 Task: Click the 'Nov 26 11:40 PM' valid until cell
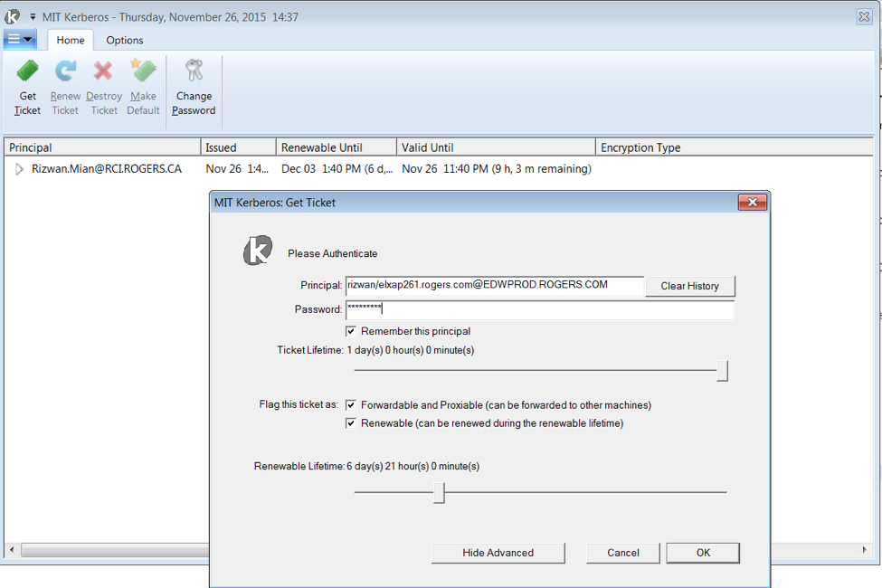(x=496, y=169)
